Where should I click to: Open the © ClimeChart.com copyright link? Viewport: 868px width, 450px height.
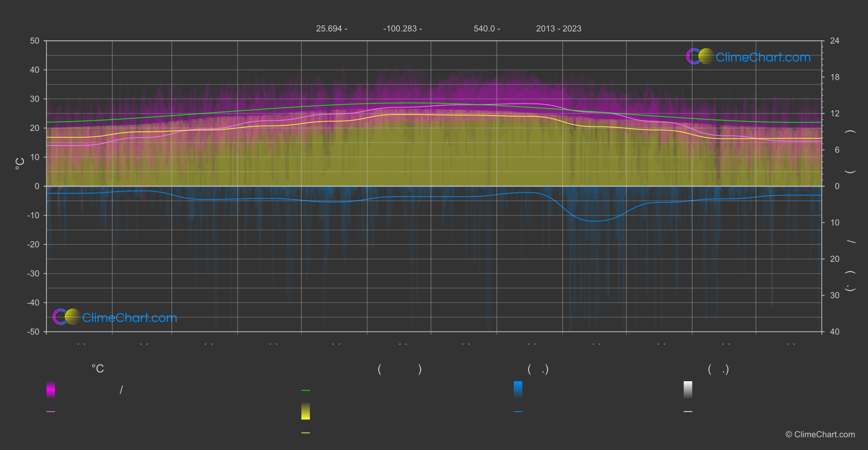point(820,435)
